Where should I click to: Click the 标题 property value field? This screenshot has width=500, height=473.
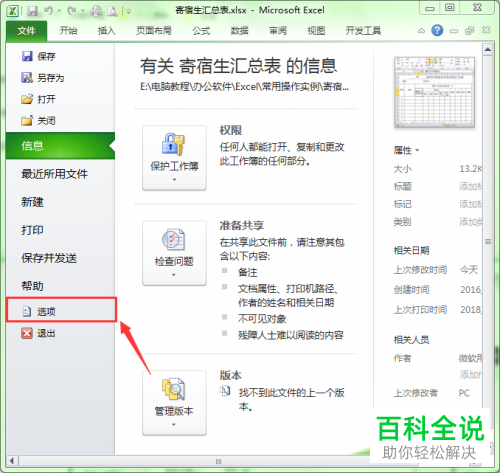(471, 186)
